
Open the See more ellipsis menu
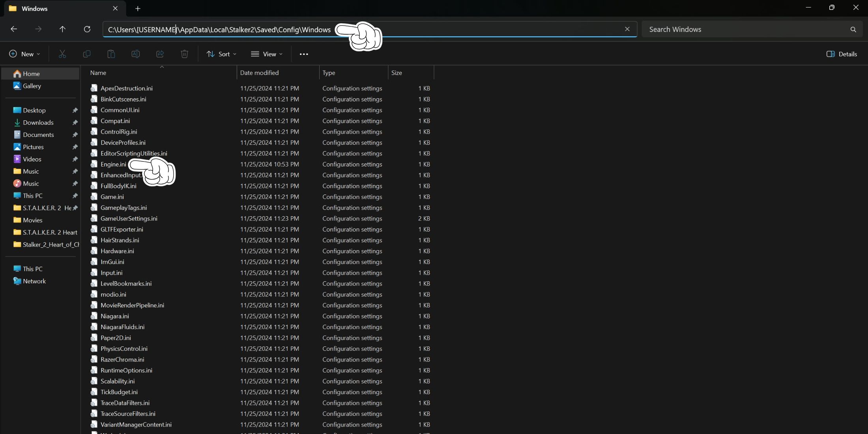point(304,54)
